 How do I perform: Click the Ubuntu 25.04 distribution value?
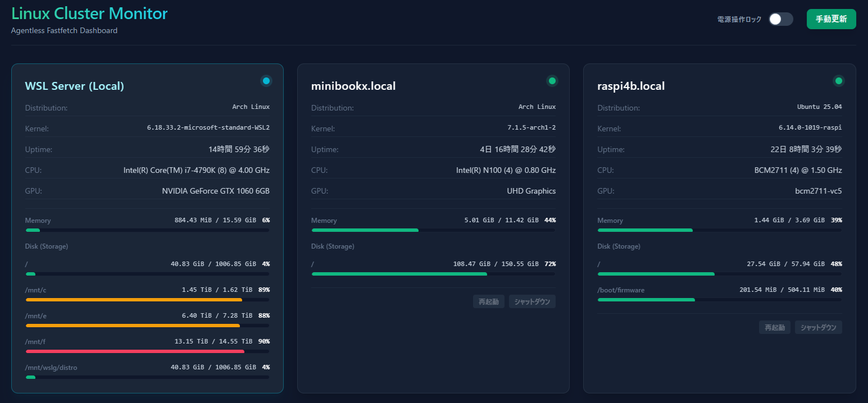click(820, 107)
